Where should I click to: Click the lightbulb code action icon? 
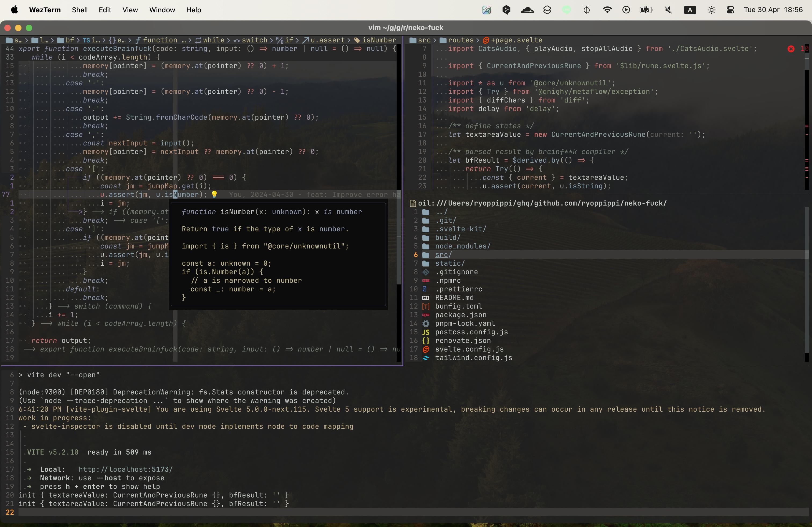(214, 194)
